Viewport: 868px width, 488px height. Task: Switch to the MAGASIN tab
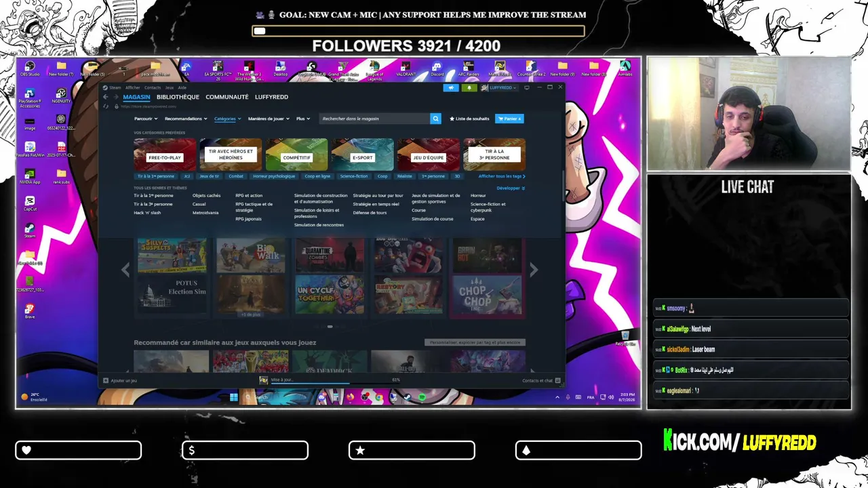pyautogui.click(x=136, y=97)
